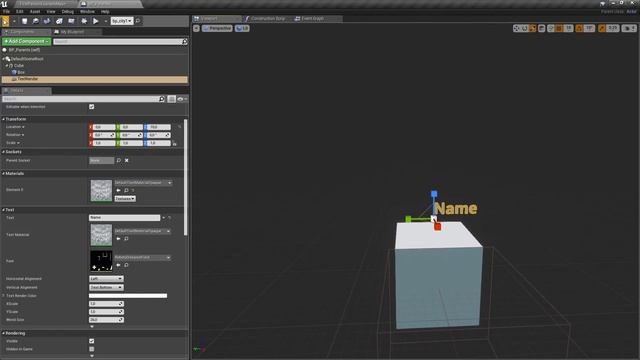
Task: Toggle the Scale lock icon
Action: [174, 143]
